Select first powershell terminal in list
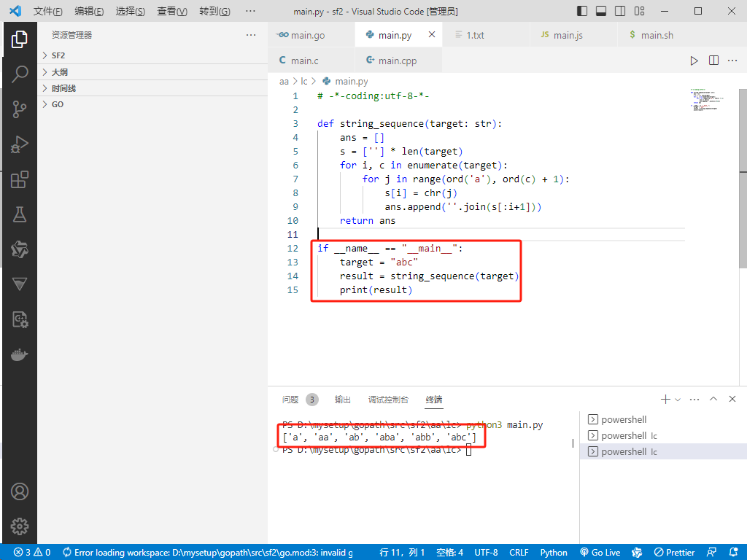The width and height of the screenshot is (747, 560). coord(663,419)
